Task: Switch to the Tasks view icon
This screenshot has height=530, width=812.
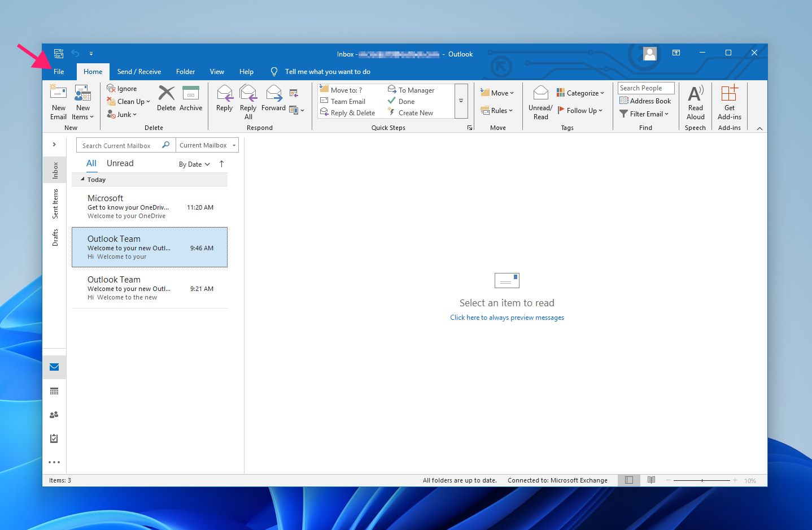Action: tap(54, 438)
